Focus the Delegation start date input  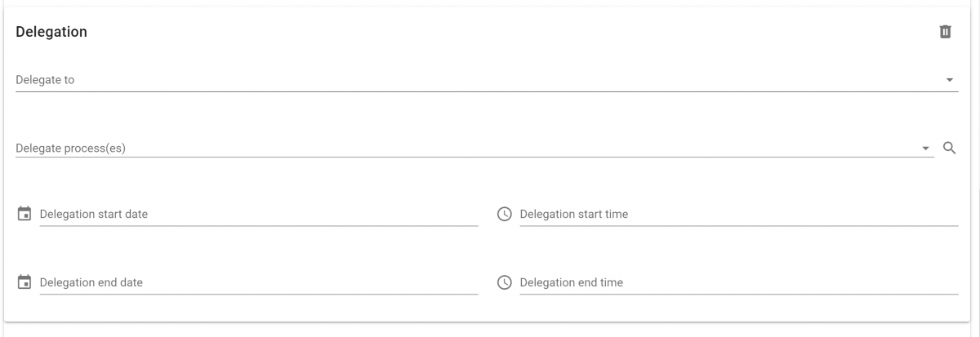pos(310,214)
